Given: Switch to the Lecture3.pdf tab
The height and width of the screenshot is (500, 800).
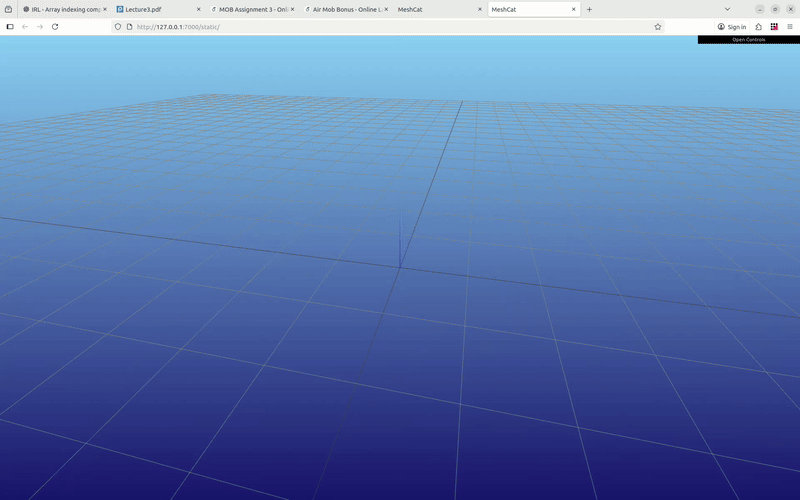Looking at the screenshot, I should pyautogui.click(x=158, y=9).
